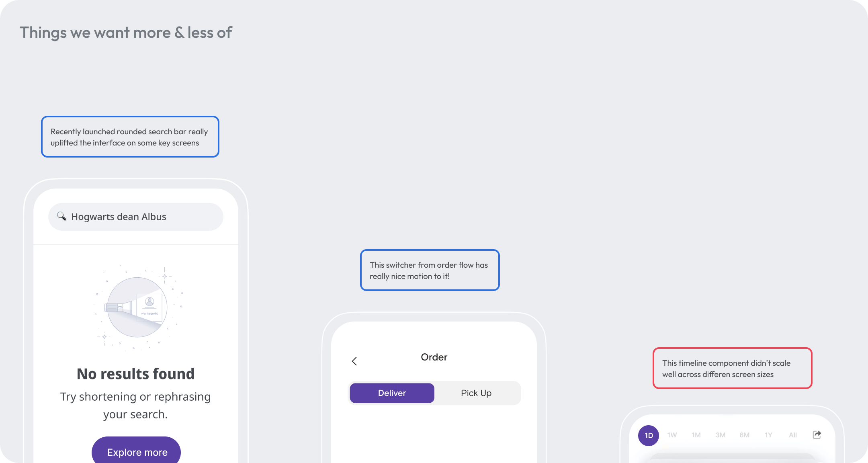Select the red timeline component annotation
The height and width of the screenshot is (463, 868).
point(732,369)
